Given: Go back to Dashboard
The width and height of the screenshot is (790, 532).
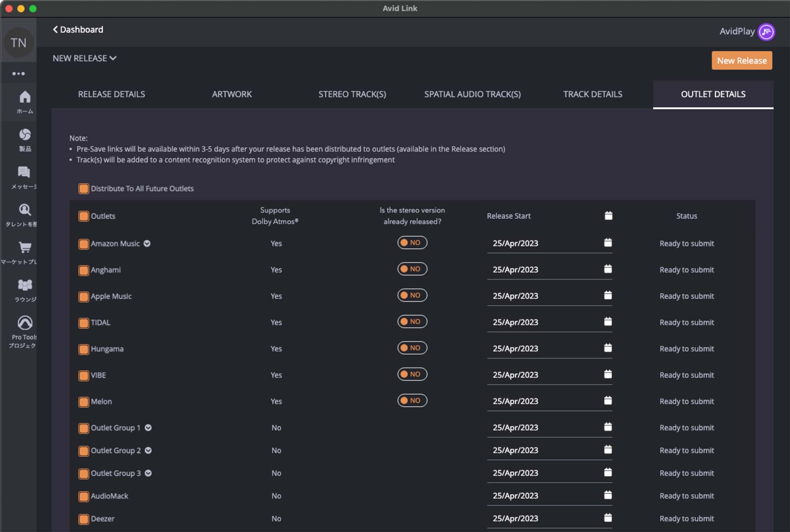Looking at the screenshot, I should click(78, 30).
